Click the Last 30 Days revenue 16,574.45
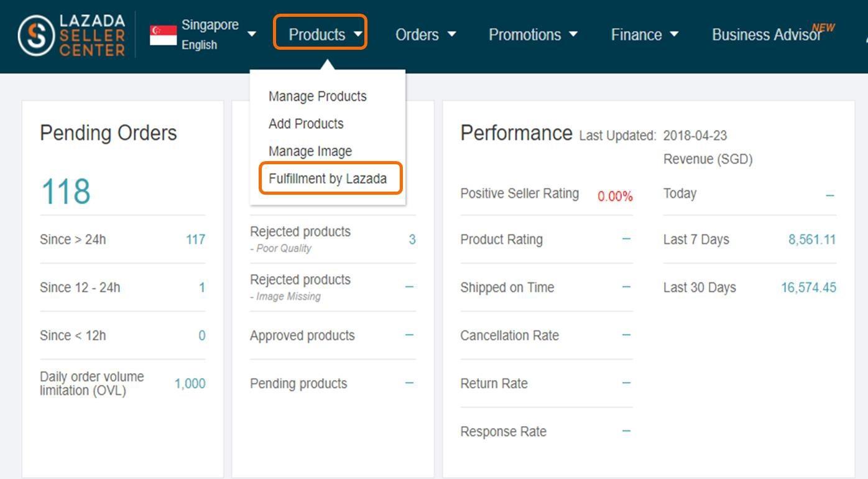This screenshot has height=479, width=868. [808, 287]
